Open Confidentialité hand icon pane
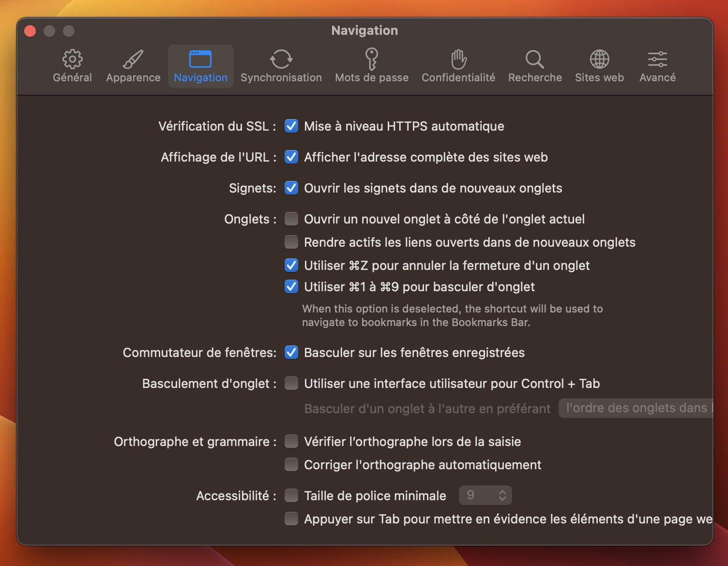The height and width of the screenshot is (566, 728). (x=458, y=60)
